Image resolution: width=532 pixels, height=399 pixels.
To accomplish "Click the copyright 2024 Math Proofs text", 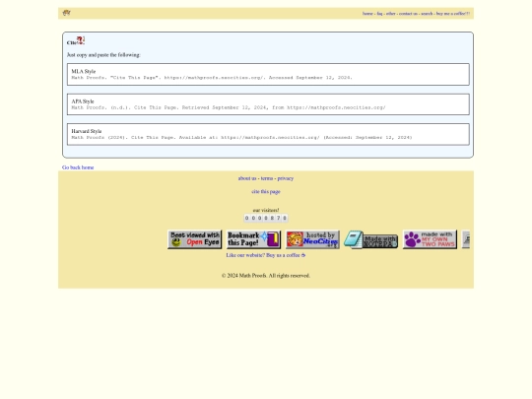I will point(266,276).
